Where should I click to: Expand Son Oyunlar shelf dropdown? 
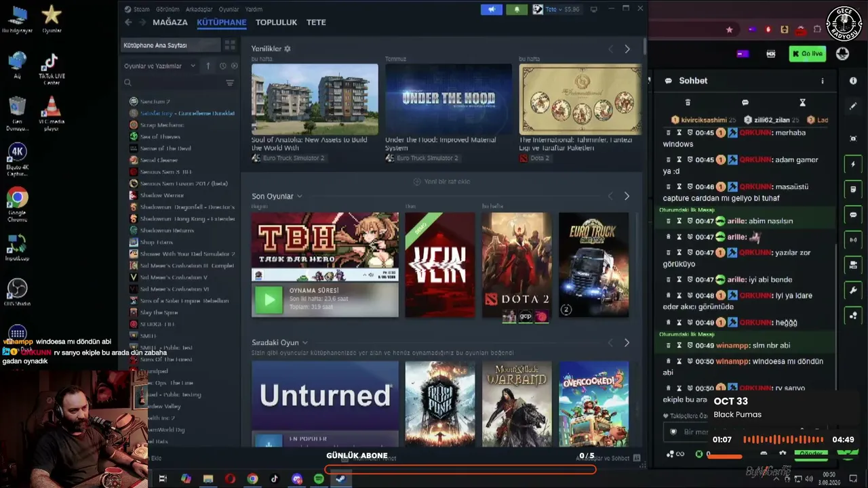(299, 197)
